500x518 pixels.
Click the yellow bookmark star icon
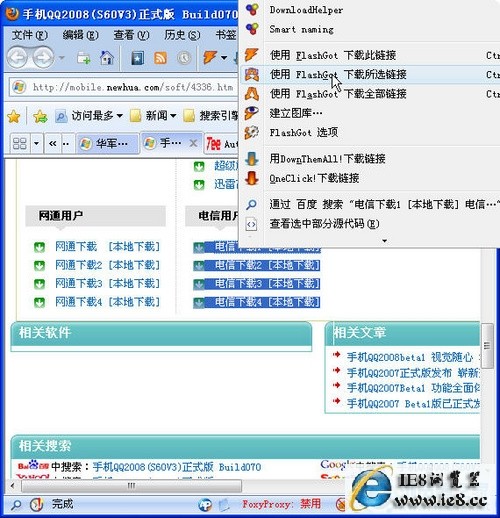[14, 117]
